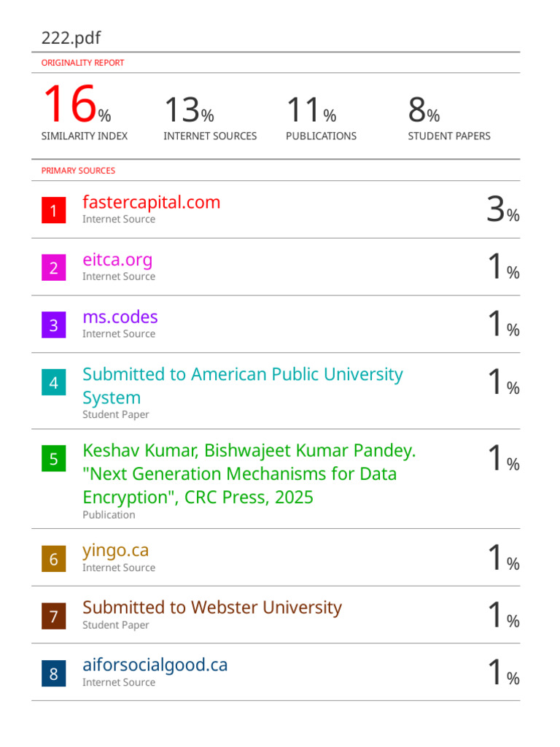The height and width of the screenshot is (747, 560).
Task: Click the red number 1 source badge
Action: 53,211
